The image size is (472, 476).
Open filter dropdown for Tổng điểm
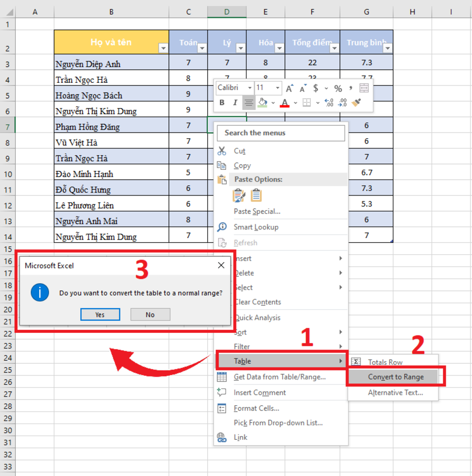click(335, 48)
